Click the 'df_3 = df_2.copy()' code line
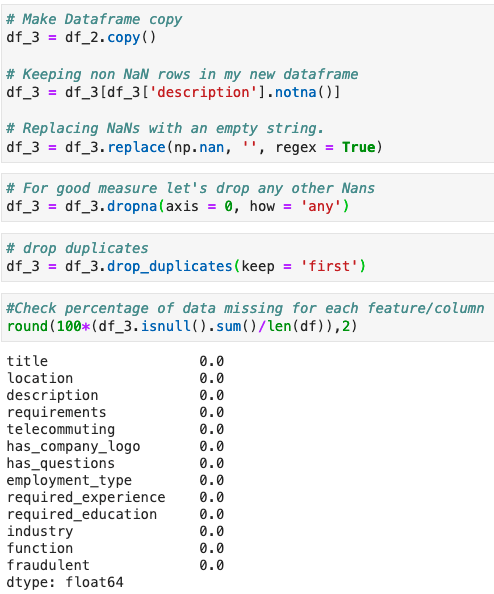This screenshot has width=494, height=594. click(x=81, y=38)
